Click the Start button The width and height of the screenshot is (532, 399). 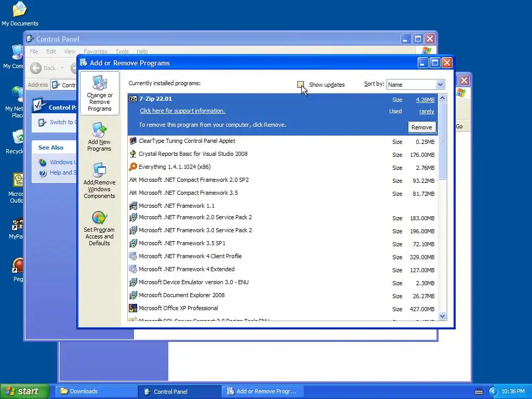[x=24, y=391]
